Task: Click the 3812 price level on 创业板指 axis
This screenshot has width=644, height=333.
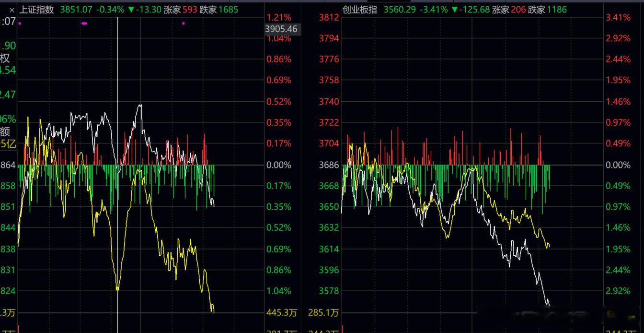Action: 329,17
